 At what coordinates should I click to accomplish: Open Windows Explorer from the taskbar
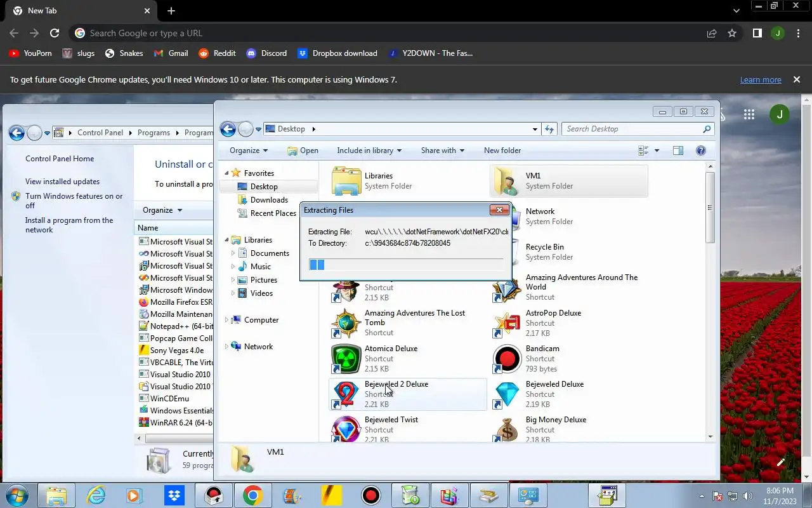[x=56, y=495]
